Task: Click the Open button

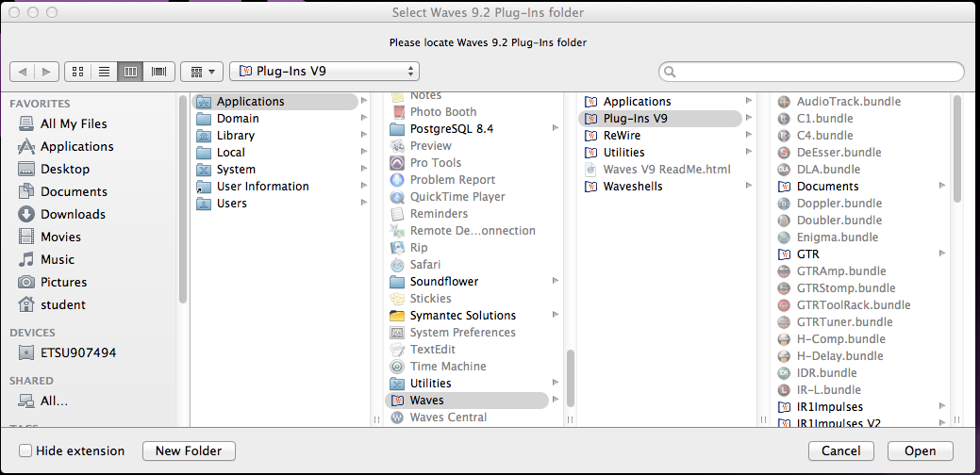Action: (x=920, y=451)
